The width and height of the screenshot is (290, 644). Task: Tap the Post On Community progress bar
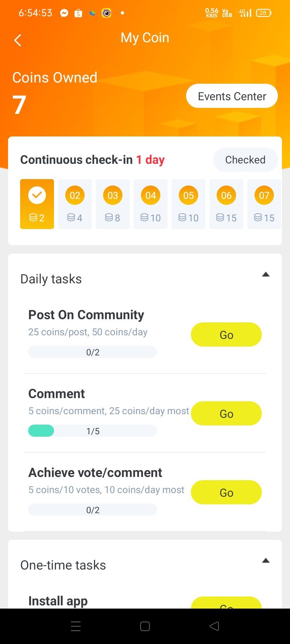click(x=93, y=352)
